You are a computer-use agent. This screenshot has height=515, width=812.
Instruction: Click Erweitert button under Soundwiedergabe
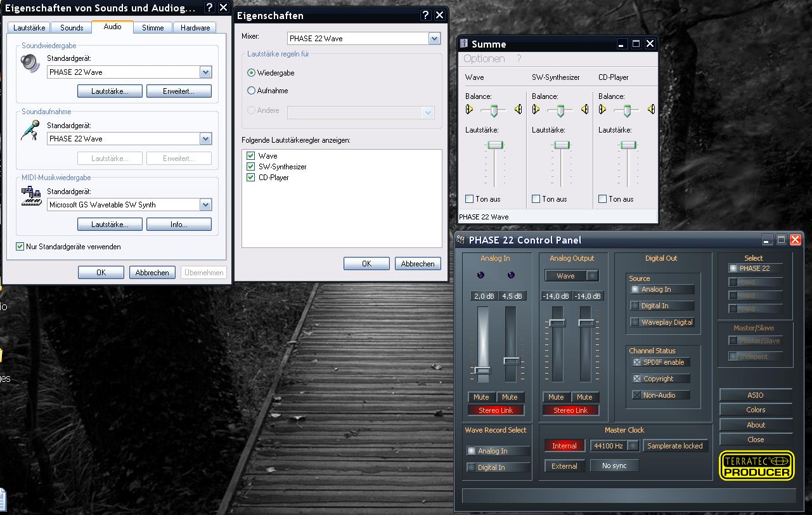pyautogui.click(x=179, y=91)
